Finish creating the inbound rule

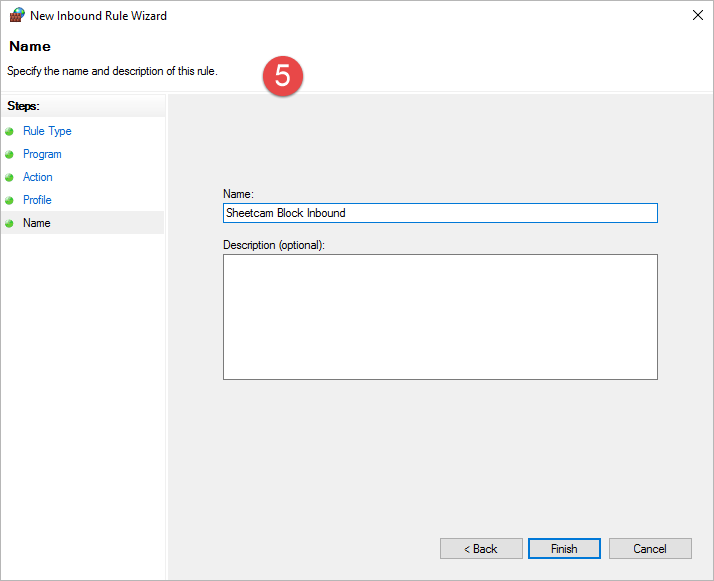click(564, 549)
